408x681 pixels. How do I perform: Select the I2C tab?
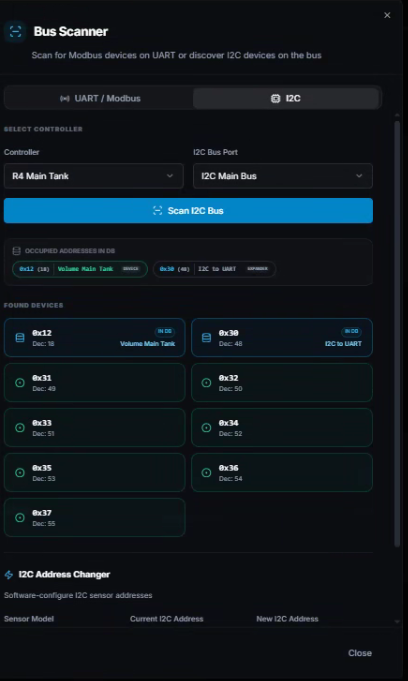coord(285,99)
